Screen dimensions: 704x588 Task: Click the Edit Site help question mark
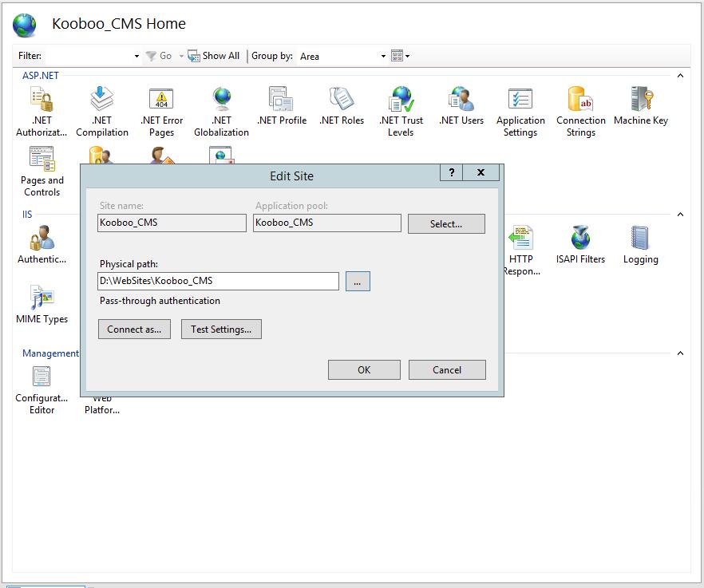pyautogui.click(x=452, y=172)
